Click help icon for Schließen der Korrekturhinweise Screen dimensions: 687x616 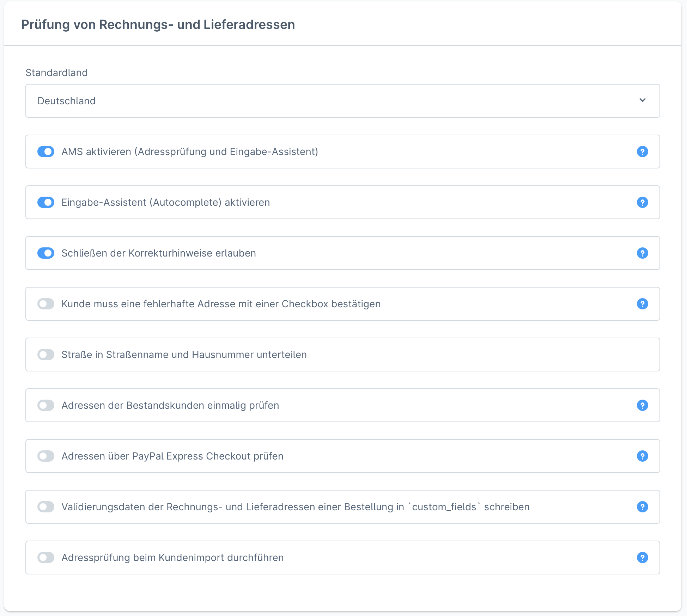point(642,253)
